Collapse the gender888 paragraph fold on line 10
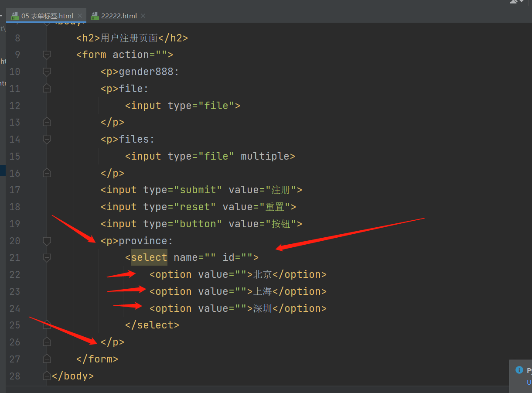This screenshot has height=393, width=532. coord(47,72)
